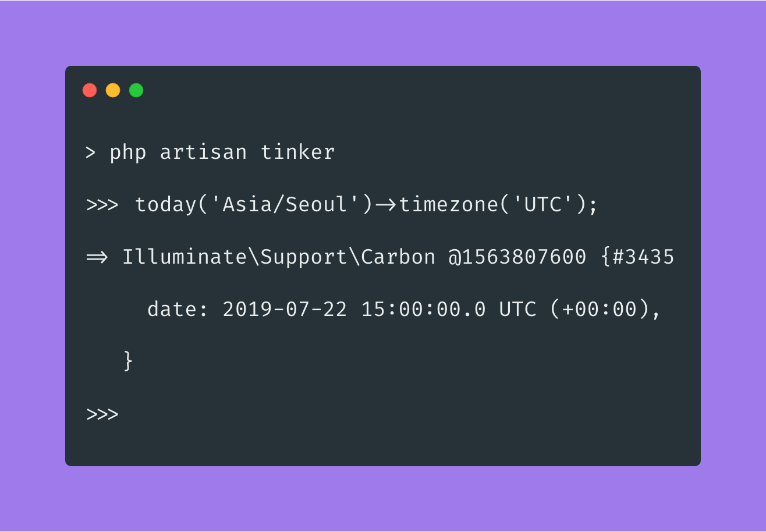
Task: Click the @1563807600 timestamp value
Action: (517, 257)
